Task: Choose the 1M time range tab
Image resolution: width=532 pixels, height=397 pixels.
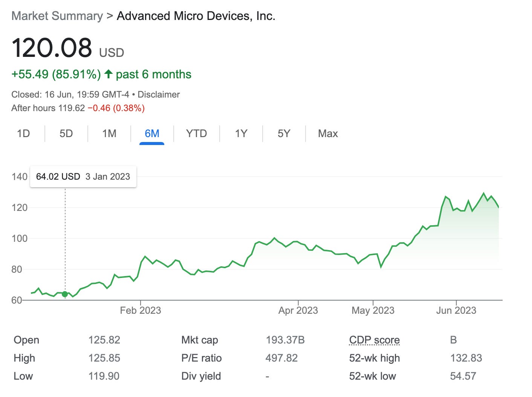Action: [x=109, y=134]
